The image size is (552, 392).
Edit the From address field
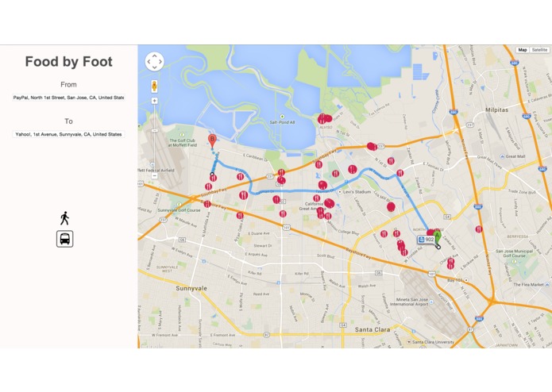[x=68, y=98]
